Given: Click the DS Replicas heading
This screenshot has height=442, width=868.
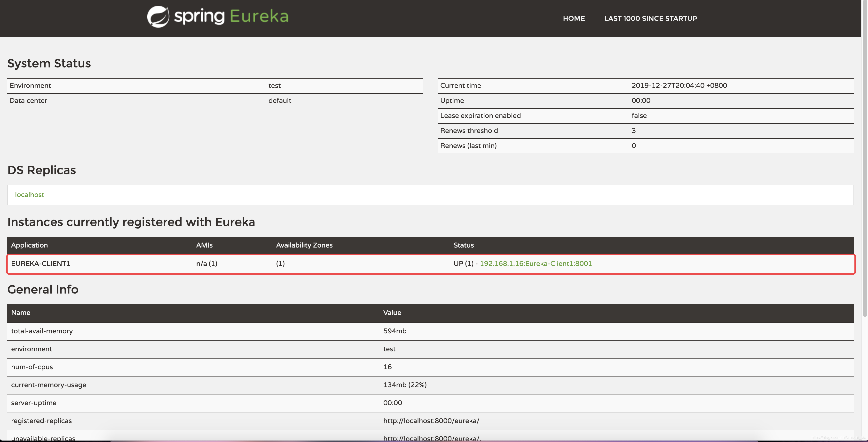Looking at the screenshot, I should (x=41, y=170).
